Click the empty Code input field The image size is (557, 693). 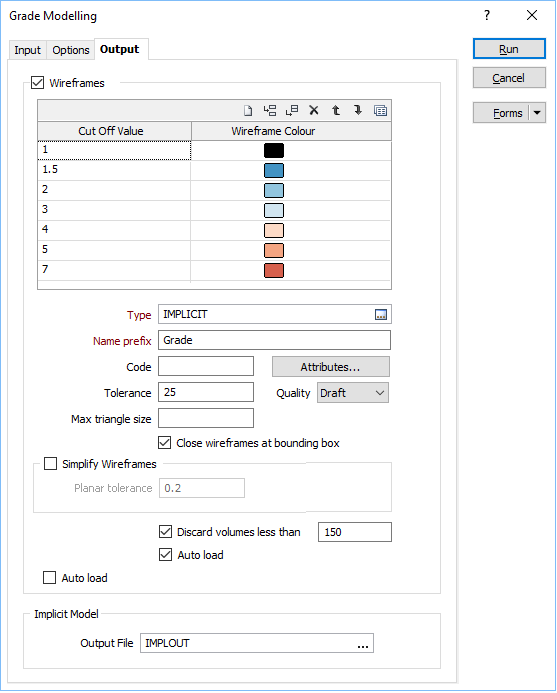[x=206, y=366]
